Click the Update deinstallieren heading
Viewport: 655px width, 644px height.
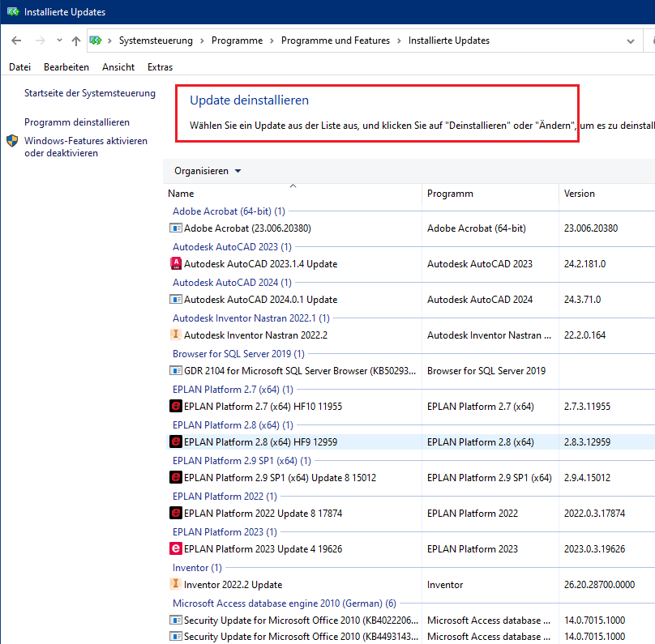click(250, 100)
